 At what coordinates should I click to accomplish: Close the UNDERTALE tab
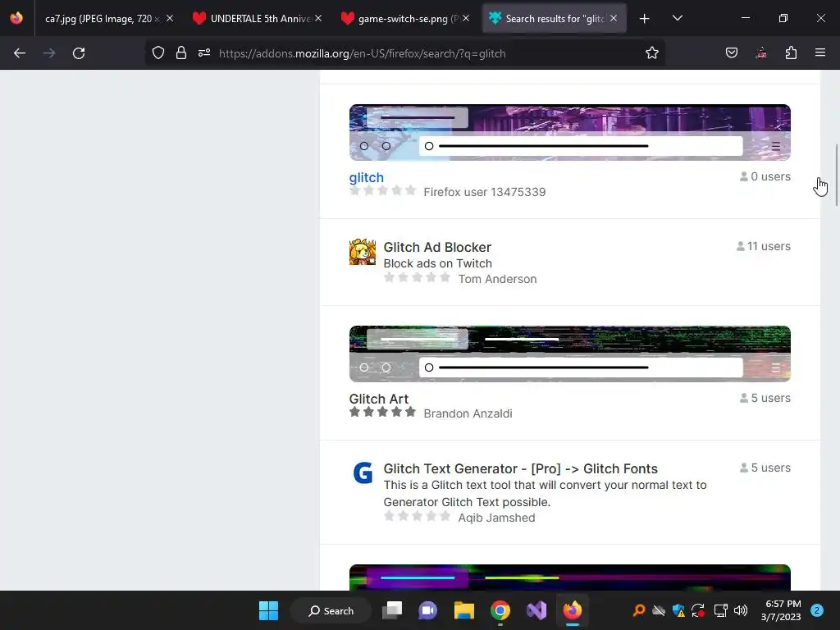318,19
